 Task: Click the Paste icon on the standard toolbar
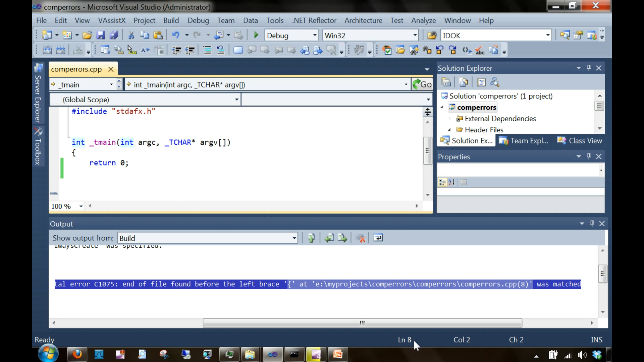coord(158,35)
